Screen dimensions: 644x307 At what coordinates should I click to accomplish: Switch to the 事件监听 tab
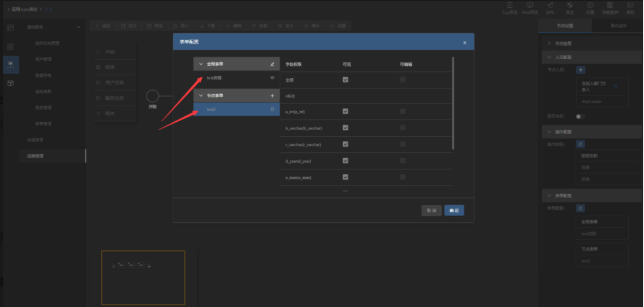pos(617,25)
